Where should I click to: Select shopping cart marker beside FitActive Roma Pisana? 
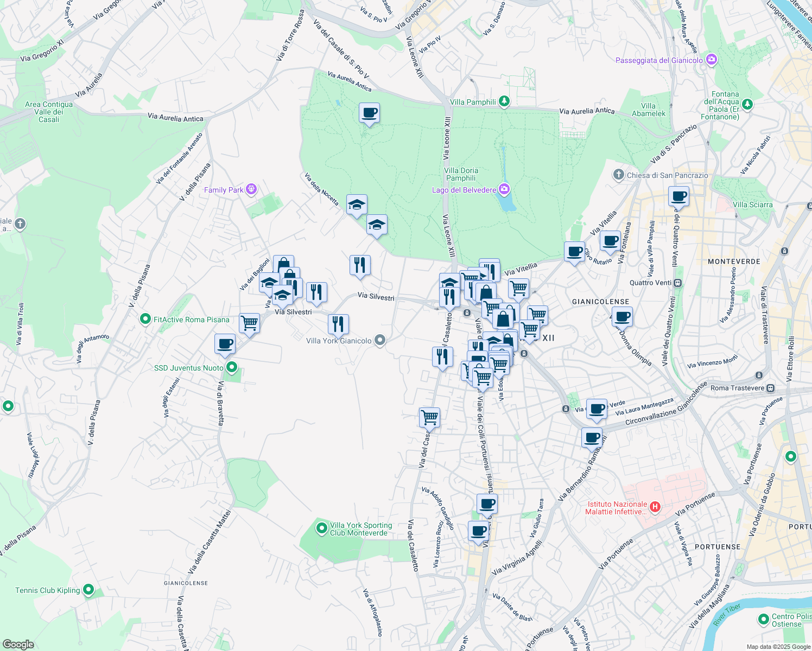click(x=249, y=323)
